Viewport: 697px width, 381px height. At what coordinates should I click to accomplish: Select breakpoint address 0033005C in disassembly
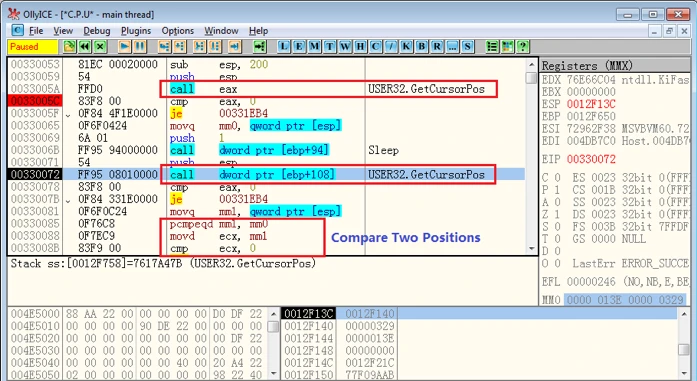[x=35, y=101]
